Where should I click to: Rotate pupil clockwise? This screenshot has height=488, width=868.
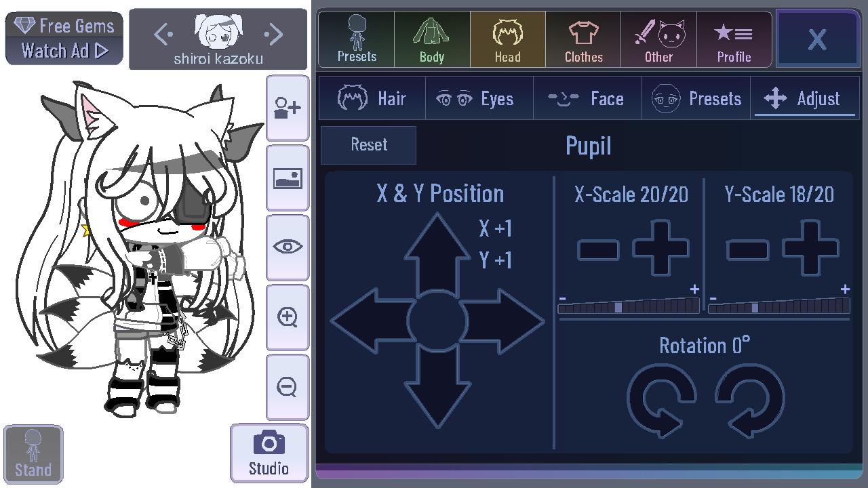pyautogui.click(x=750, y=399)
